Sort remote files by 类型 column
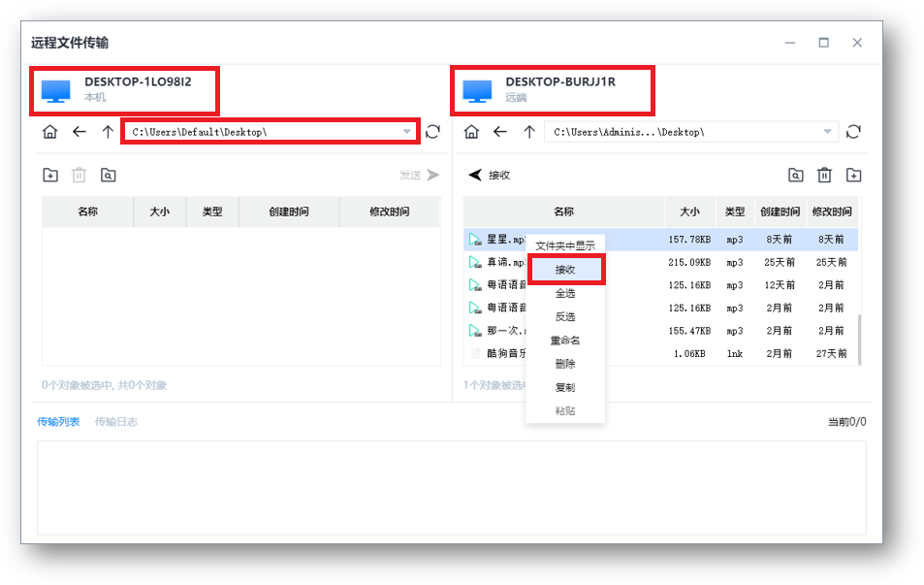Image resolution: width=924 pixels, height=585 pixels. [x=735, y=211]
